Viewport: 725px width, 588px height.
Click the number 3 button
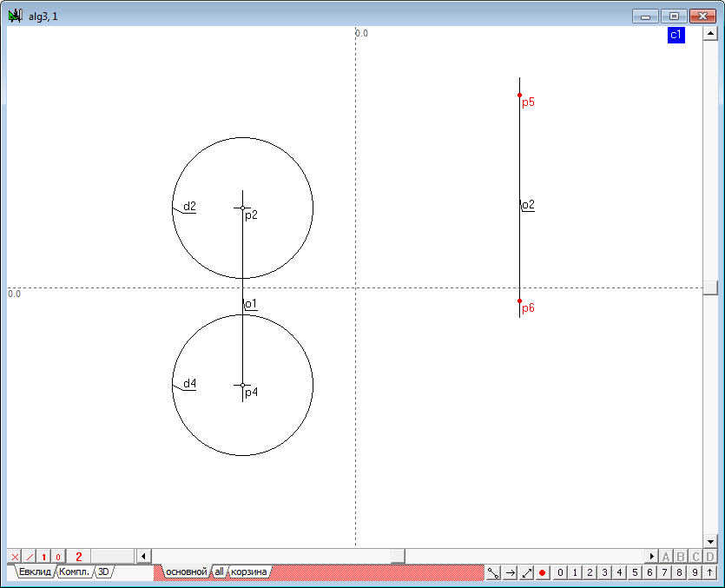(604, 572)
